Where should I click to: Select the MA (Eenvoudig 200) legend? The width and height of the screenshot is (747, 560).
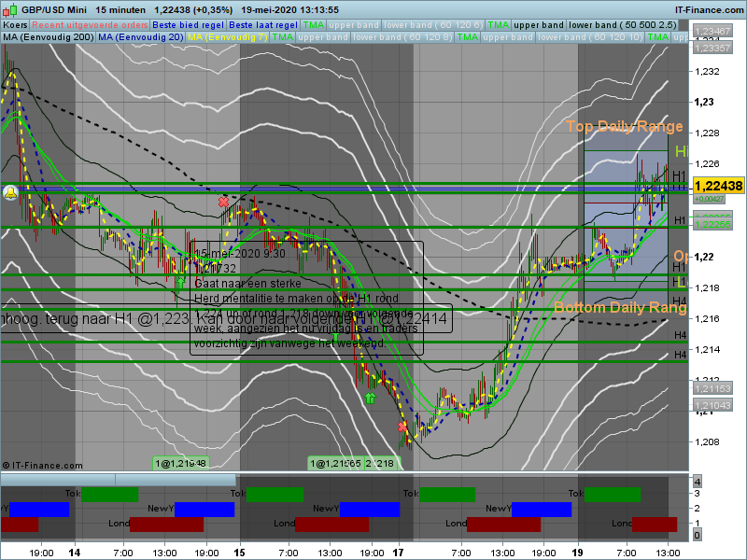pyautogui.click(x=49, y=37)
